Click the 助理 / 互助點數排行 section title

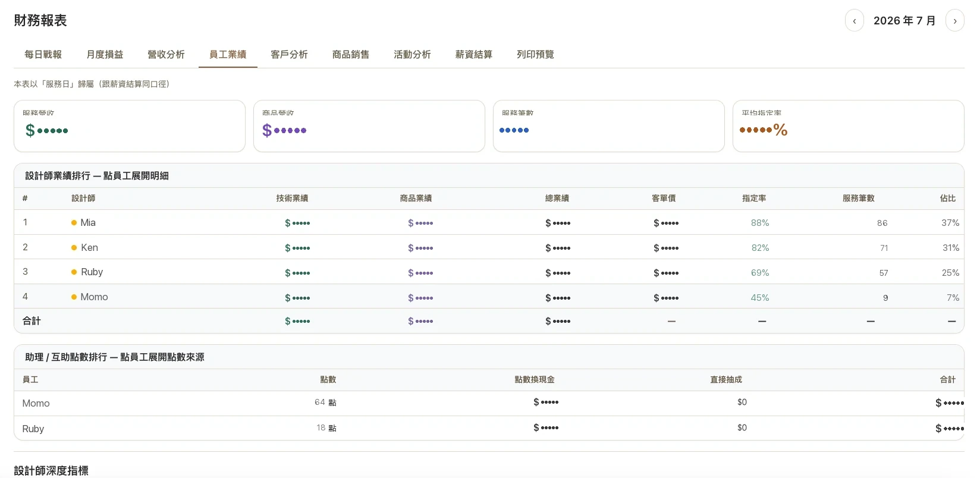point(115,357)
